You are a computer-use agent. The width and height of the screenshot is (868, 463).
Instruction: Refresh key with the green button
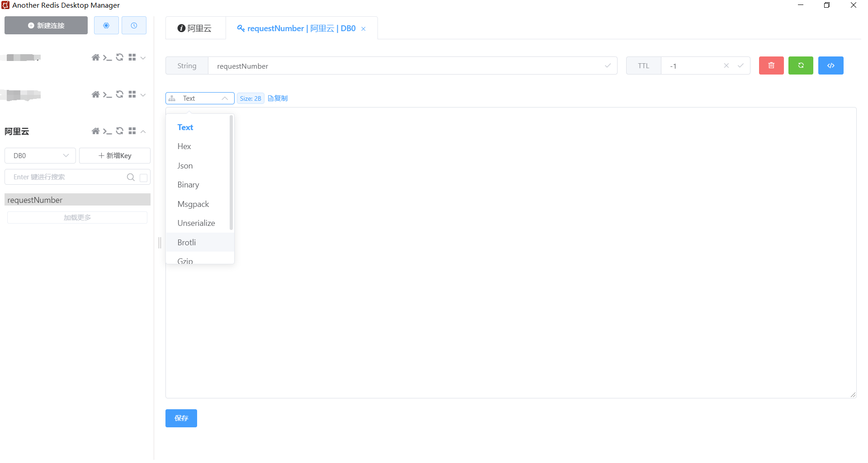[x=801, y=65]
